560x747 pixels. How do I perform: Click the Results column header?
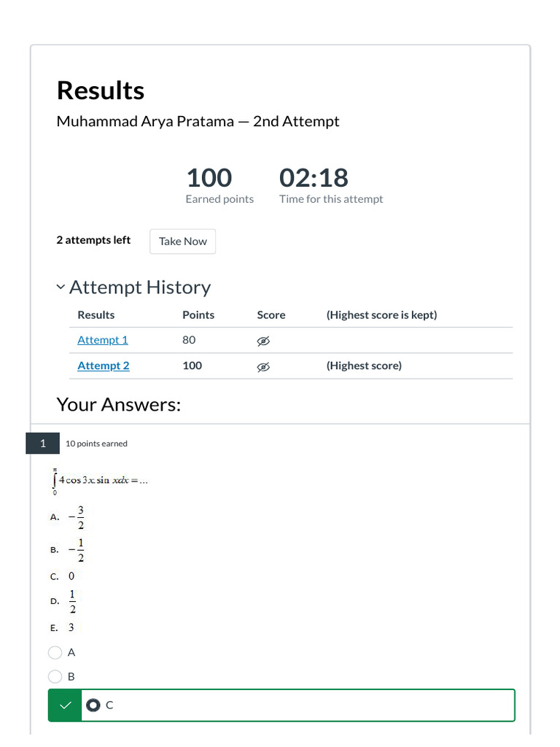point(96,315)
